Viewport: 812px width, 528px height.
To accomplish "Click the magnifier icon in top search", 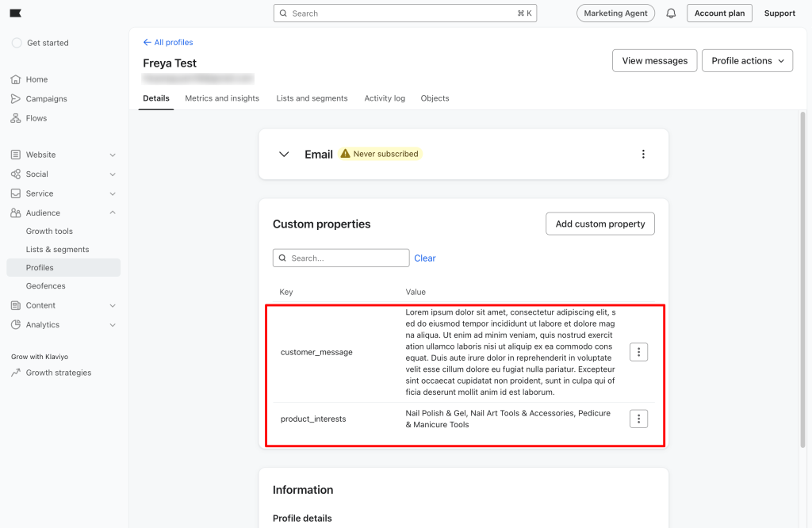I will 283,13.
